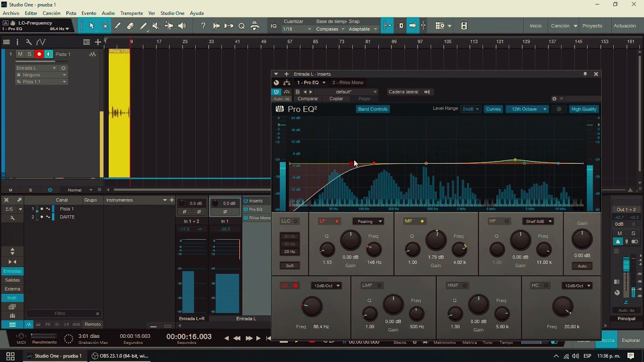Click the question mark help icon

click(x=203, y=26)
